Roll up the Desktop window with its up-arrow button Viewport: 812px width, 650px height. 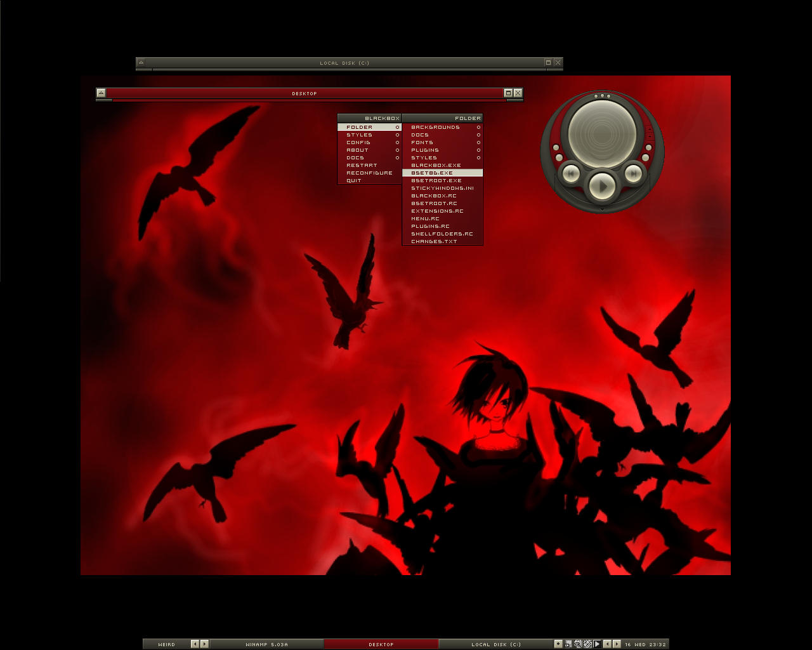tap(101, 93)
